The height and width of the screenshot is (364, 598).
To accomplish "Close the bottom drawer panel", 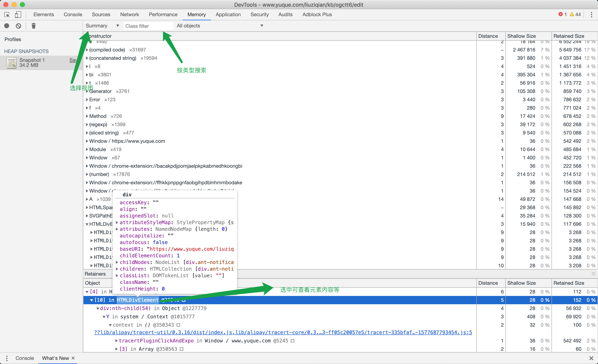I will pyautogui.click(x=591, y=358).
